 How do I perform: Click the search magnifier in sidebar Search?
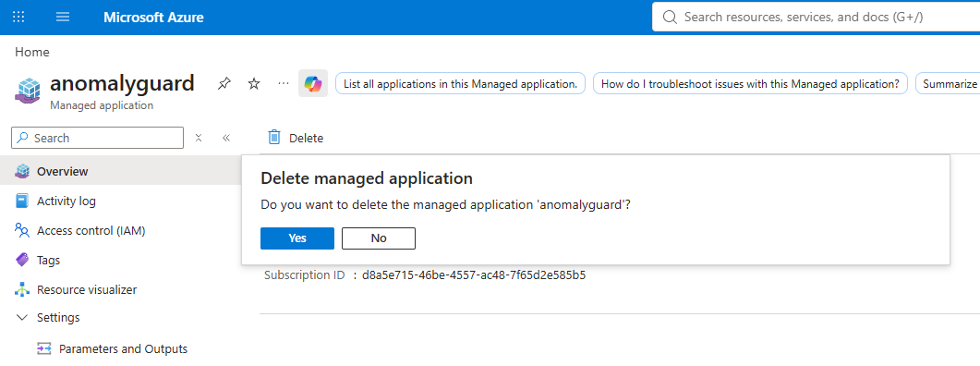pyautogui.click(x=23, y=139)
